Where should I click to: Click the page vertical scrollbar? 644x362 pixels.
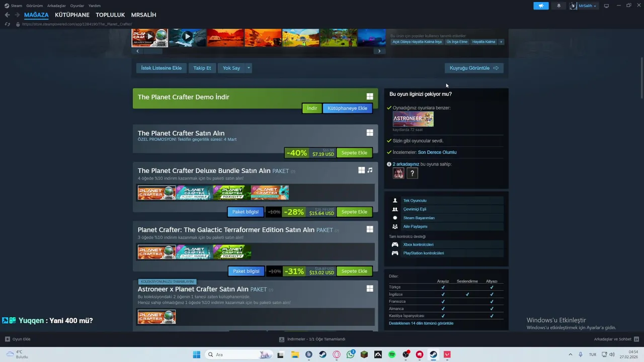pos(641,78)
